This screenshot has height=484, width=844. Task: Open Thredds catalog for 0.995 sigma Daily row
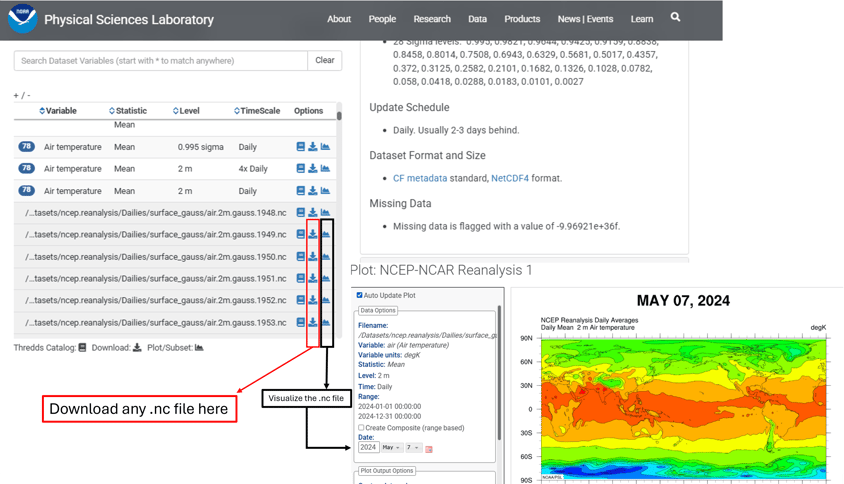[x=301, y=146]
